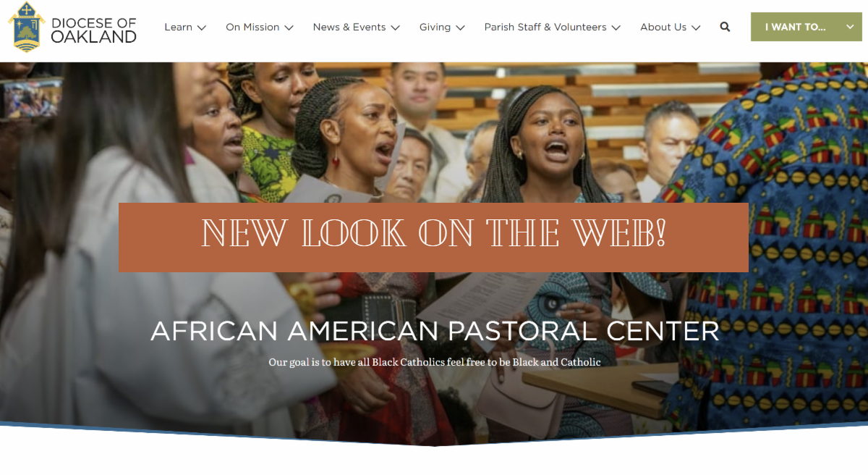Open the News & Events menu
The height and width of the screenshot is (475, 868).
[x=349, y=27]
